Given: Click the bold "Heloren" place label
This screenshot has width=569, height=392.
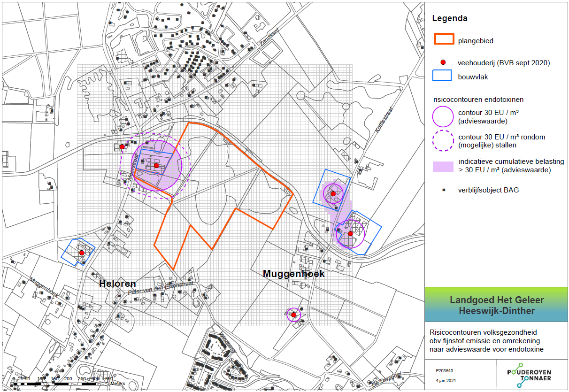Looking at the screenshot, I should point(117,284).
